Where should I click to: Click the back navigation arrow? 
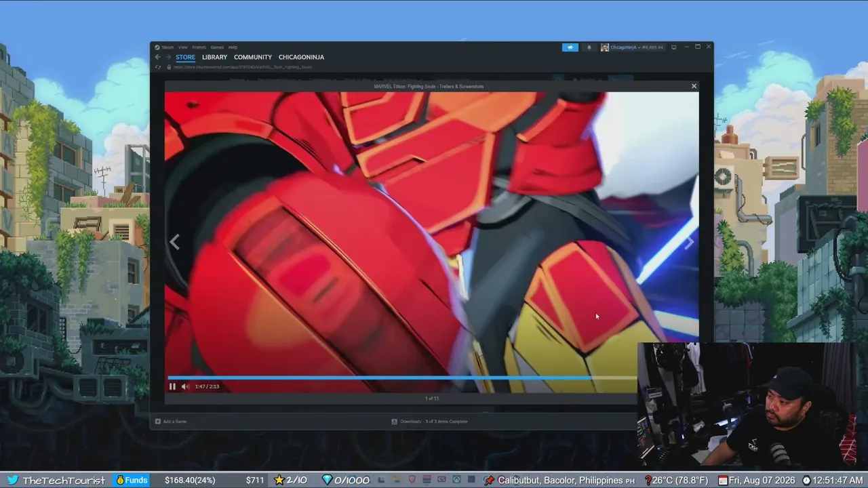[157, 58]
